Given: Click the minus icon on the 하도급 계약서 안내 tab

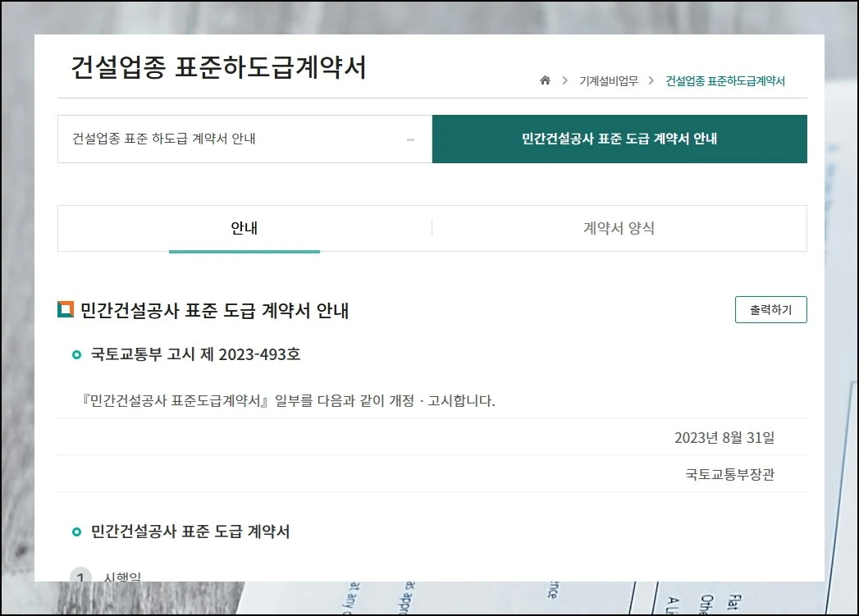Looking at the screenshot, I should [410, 139].
